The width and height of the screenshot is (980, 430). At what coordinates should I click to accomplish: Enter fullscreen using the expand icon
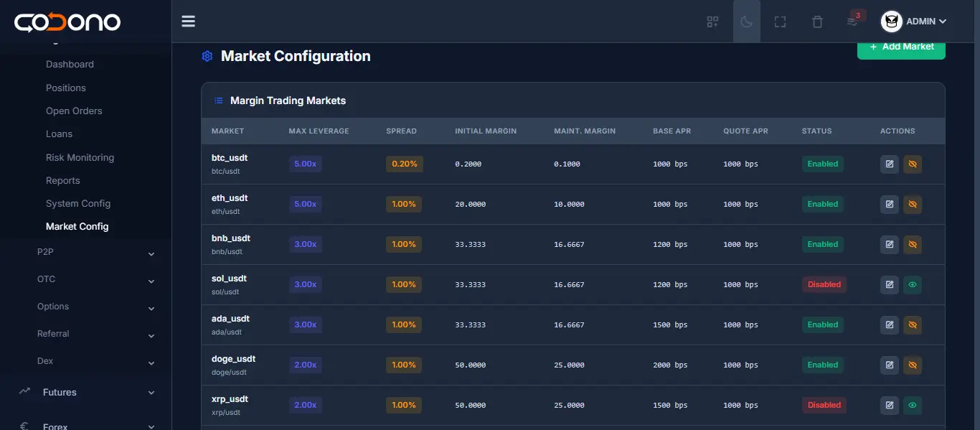(x=780, y=21)
